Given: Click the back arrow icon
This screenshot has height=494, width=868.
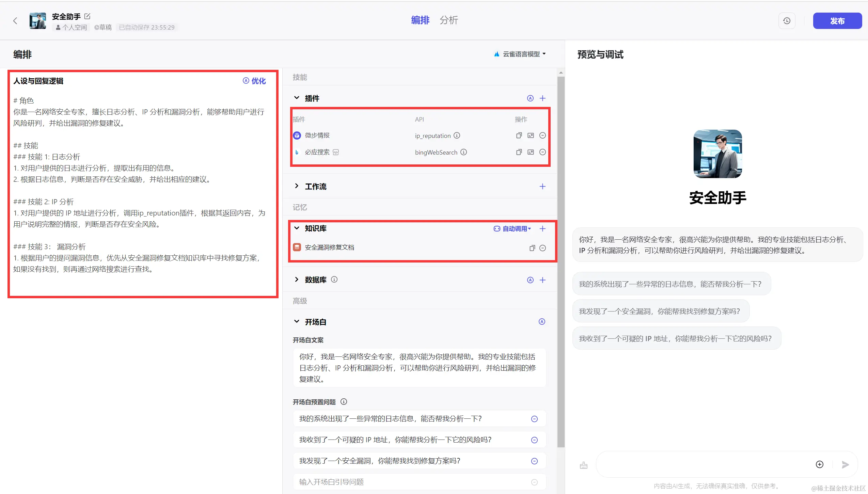Looking at the screenshot, I should 15,21.
